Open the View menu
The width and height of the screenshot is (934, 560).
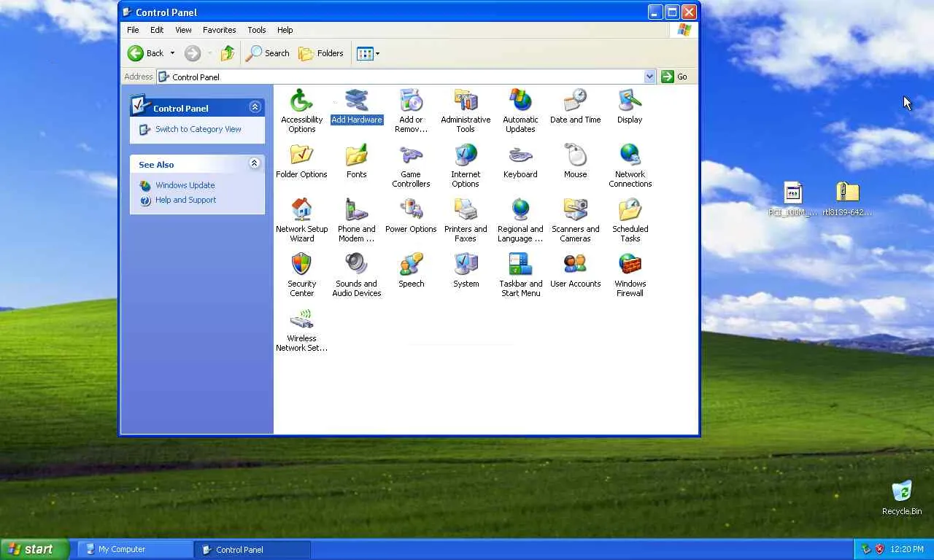(x=183, y=30)
